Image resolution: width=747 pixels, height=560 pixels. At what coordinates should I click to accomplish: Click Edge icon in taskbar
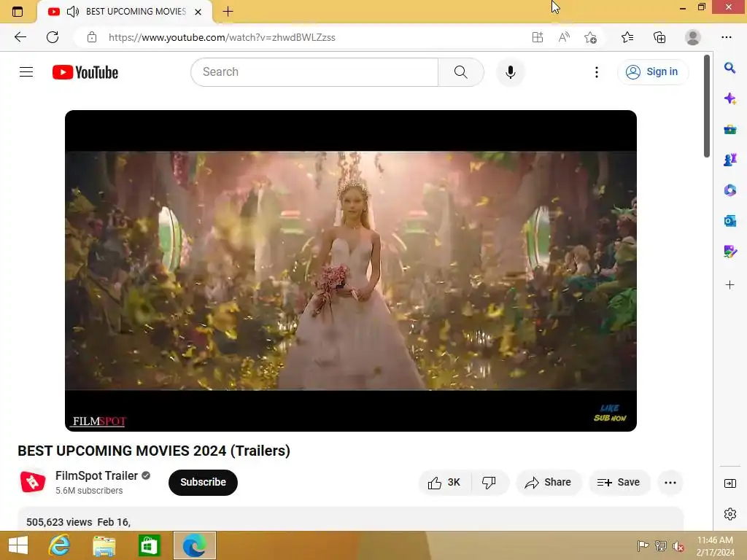(x=194, y=545)
